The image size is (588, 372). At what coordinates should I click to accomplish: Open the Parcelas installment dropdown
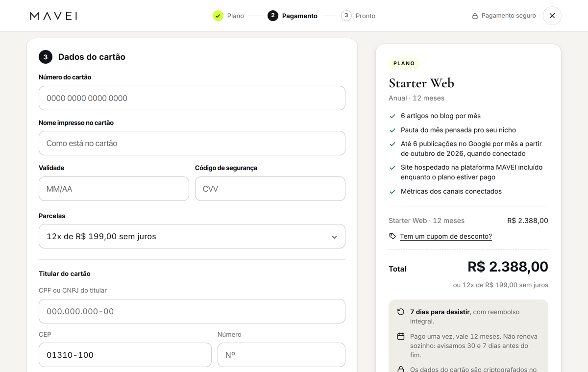click(x=192, y=236)
